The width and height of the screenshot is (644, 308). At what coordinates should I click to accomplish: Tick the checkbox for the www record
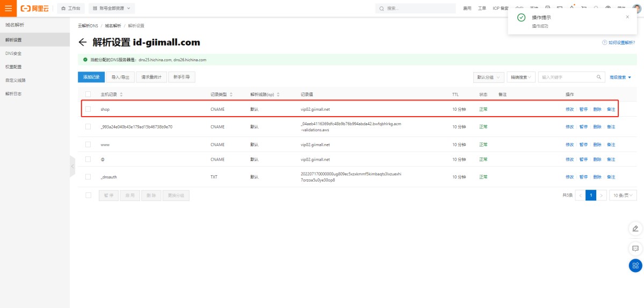[88, 145]
